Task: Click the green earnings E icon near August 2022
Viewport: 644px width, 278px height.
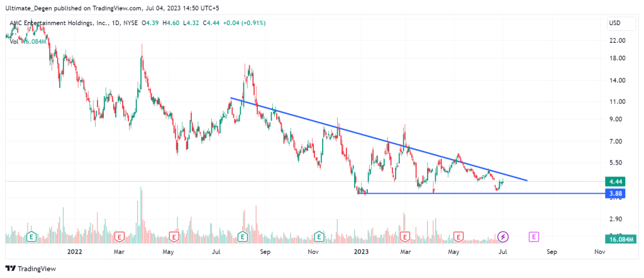Action: click(243, 236)
